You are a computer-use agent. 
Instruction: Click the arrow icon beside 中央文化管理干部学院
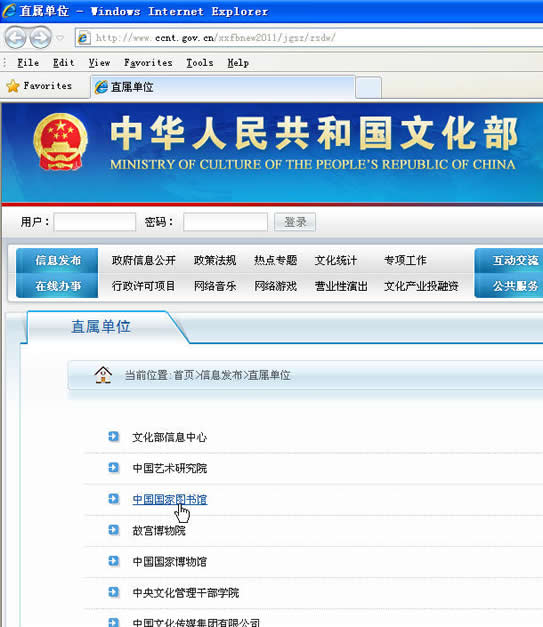[x=114, y=592]
